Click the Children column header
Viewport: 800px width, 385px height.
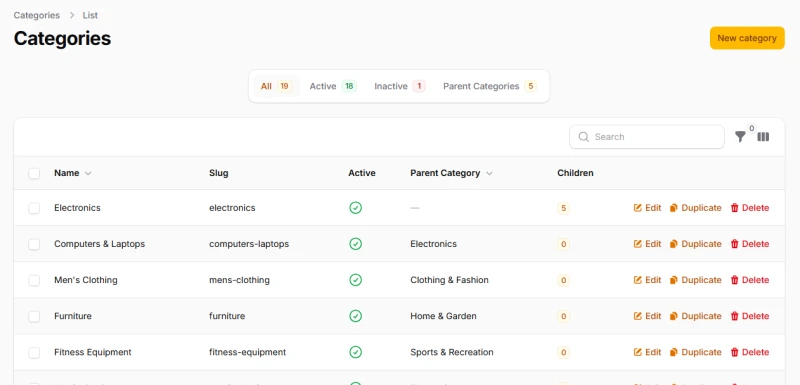click(575, 173)
